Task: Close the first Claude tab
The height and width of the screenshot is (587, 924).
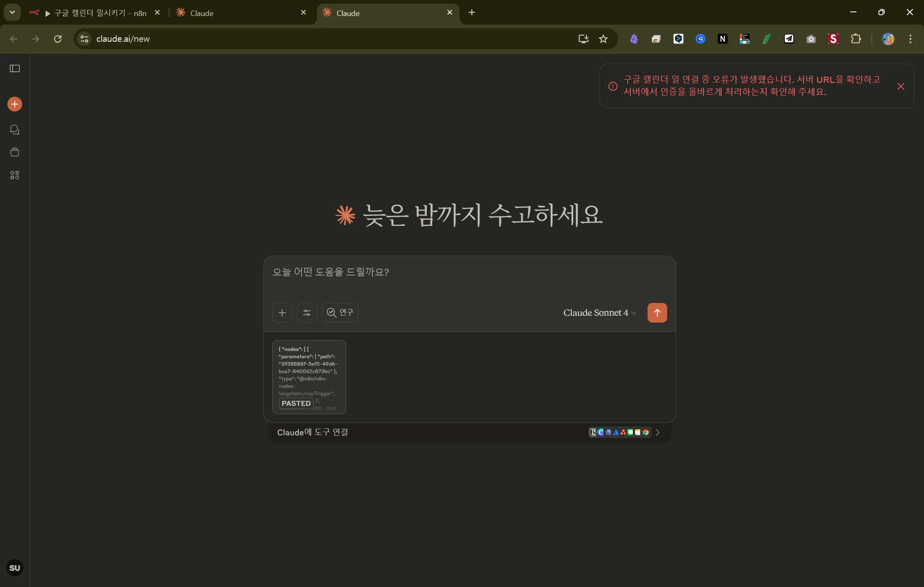Action: point(303,13)
